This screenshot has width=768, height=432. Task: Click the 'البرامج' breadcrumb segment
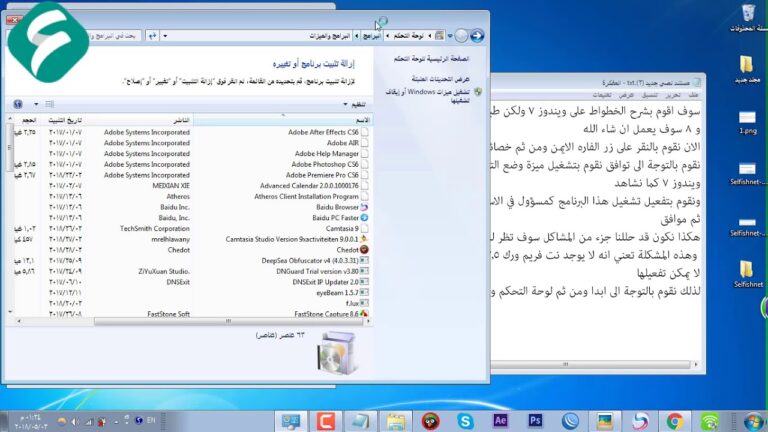coord(371,36)
